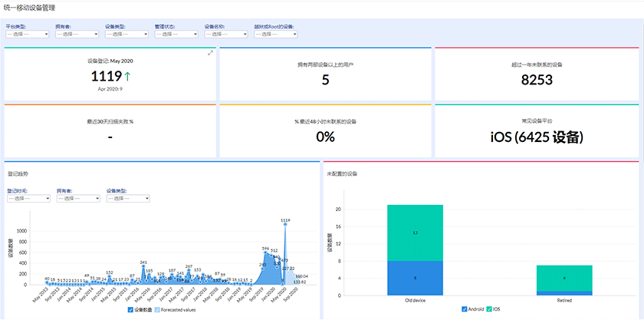
Task: Click the iOS (6425 设备) platform value
Action: tap(537, 137)
